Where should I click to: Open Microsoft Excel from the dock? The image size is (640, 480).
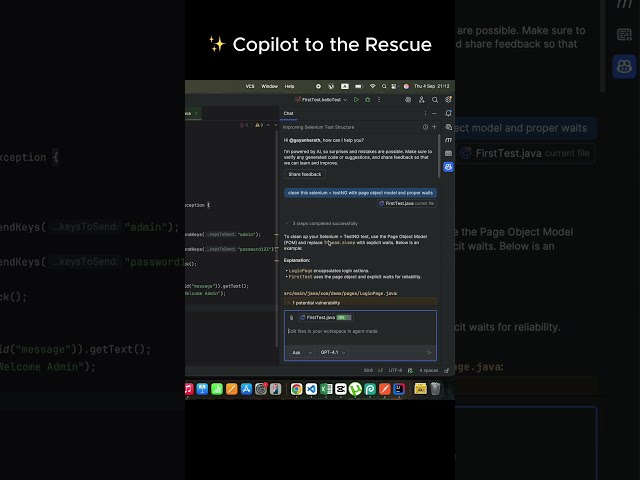point(326,389)
